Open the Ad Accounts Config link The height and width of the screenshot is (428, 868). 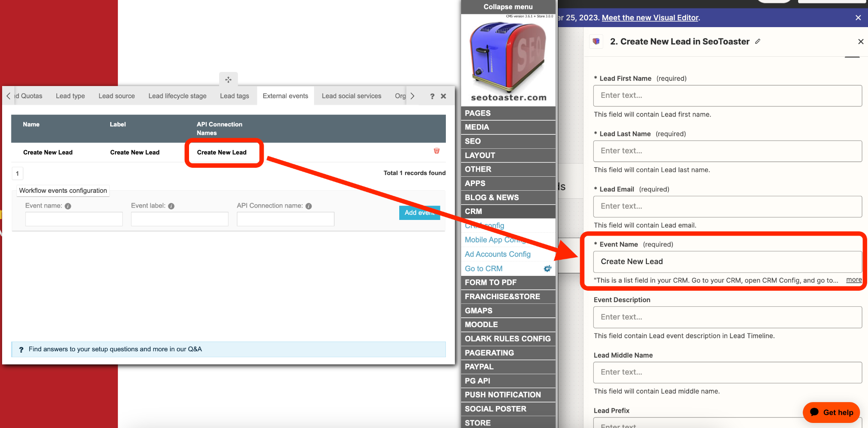498,254
